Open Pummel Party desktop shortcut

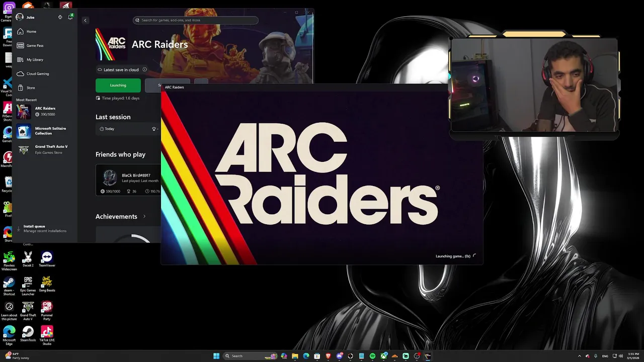tap(47, 311)
